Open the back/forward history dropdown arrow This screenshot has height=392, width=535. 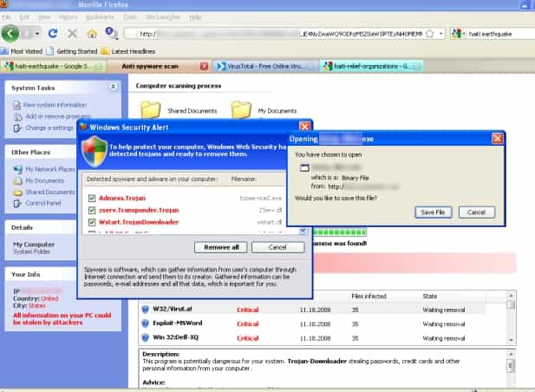[x=37, y=34]
